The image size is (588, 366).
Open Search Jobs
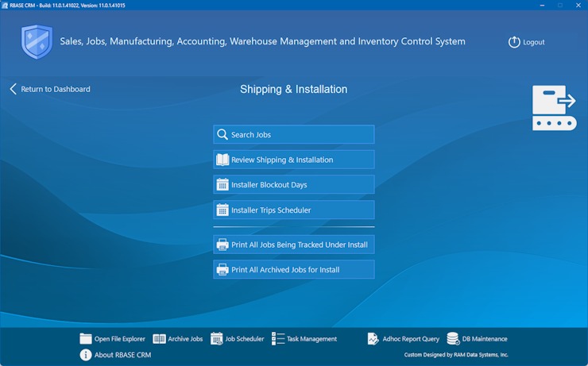pyautogui.click(x=294, y=134)
